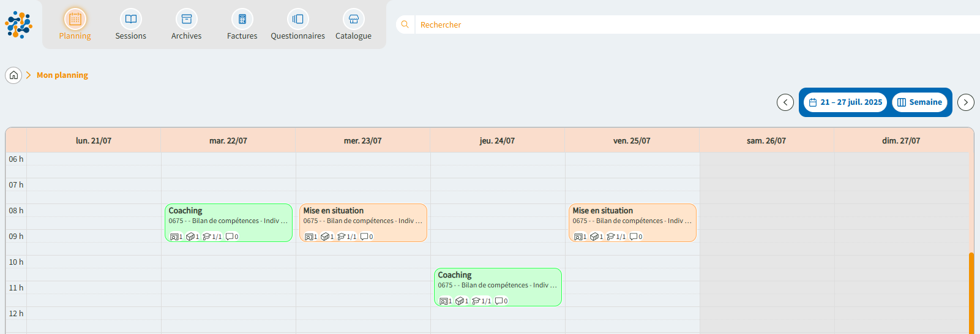Open the Catalogue shop icon
The image size is (980, 334).
353,20
